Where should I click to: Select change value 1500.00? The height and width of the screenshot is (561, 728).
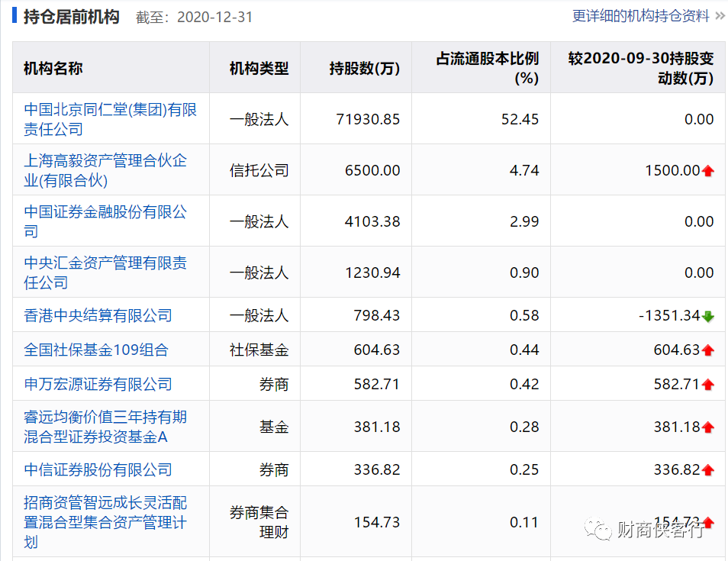tap(672, 170)
